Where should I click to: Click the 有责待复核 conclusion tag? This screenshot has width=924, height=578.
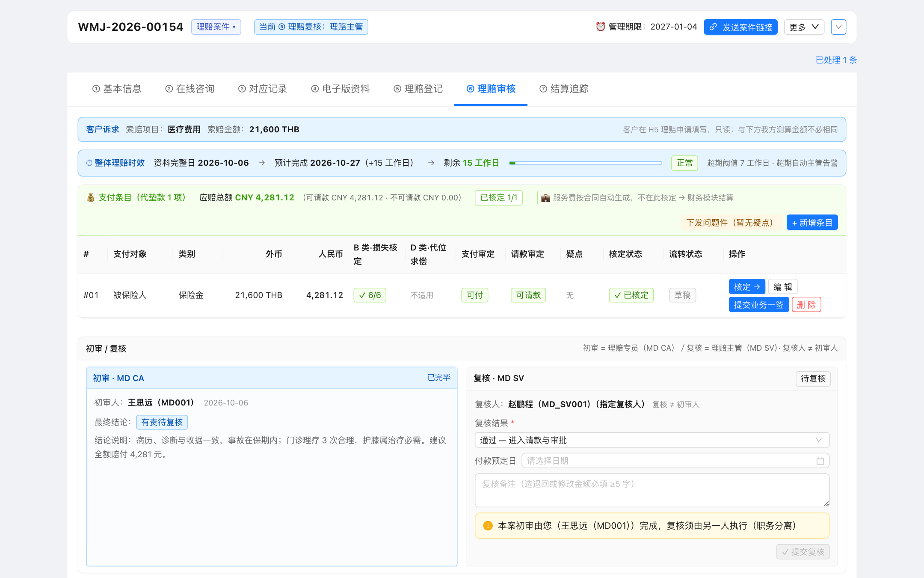click(162, 422)
